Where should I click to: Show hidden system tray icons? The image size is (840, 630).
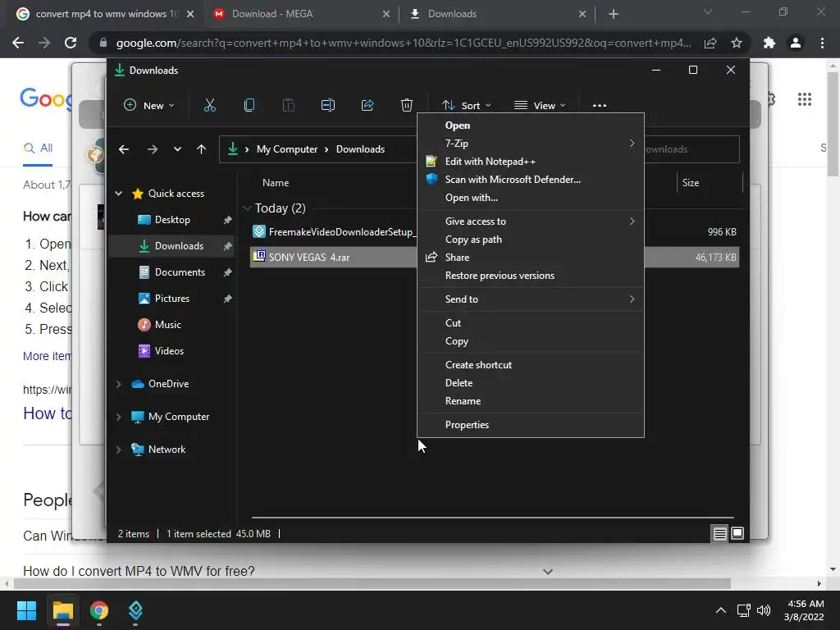tap(721, 610)
